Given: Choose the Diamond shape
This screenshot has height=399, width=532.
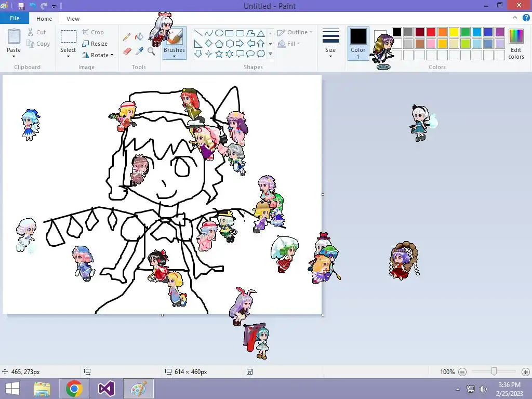Looking at the screenshot, I should point(209,44).
